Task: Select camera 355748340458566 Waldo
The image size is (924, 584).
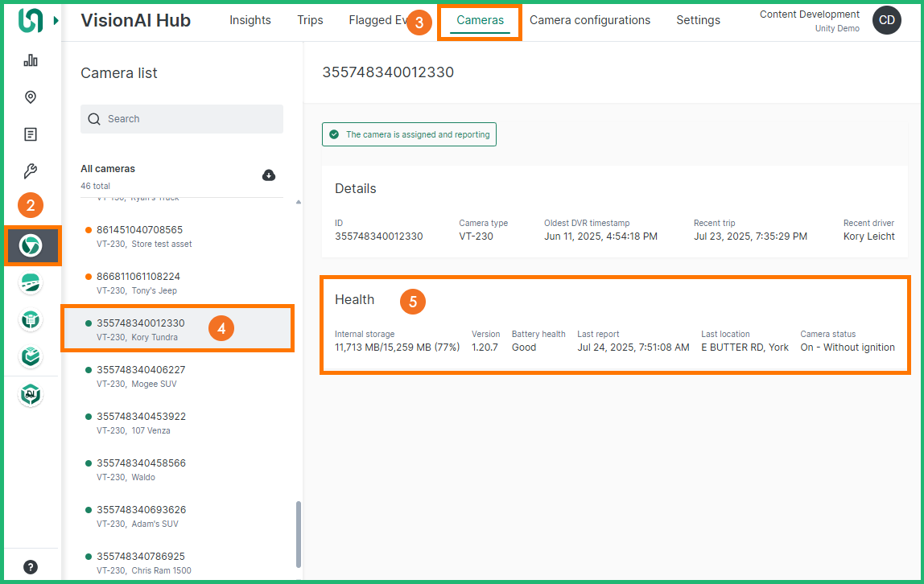Action: coord(141,469)
